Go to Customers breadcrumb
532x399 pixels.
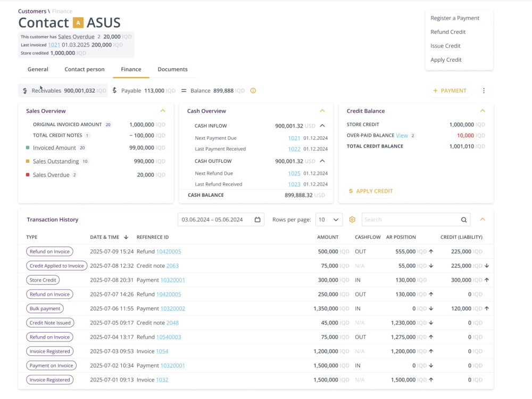tap(32, 11)
